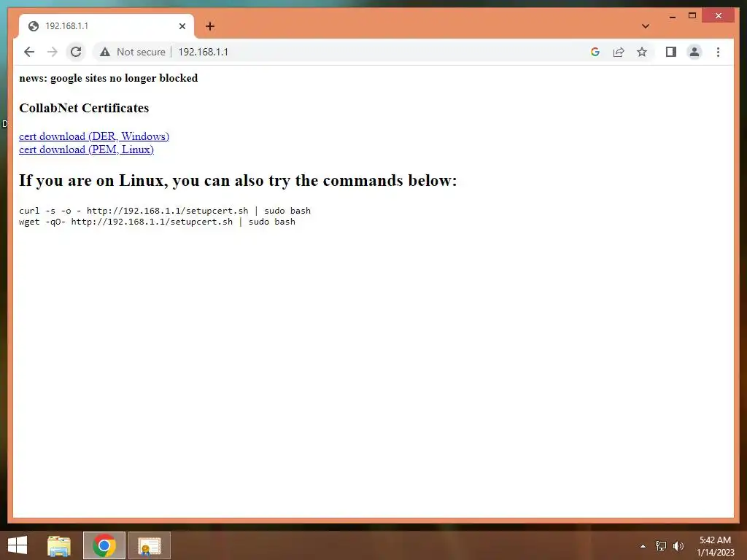
Task: Toggle the Chrome side panel icon
Action: pyautogui.click(x=671, y=52)
